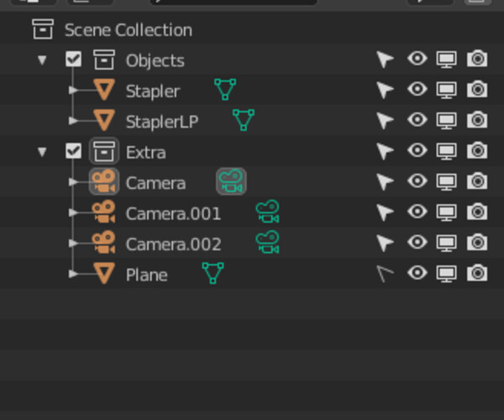Uncheck the Objects collection checkbox

(x=74, y=60)
